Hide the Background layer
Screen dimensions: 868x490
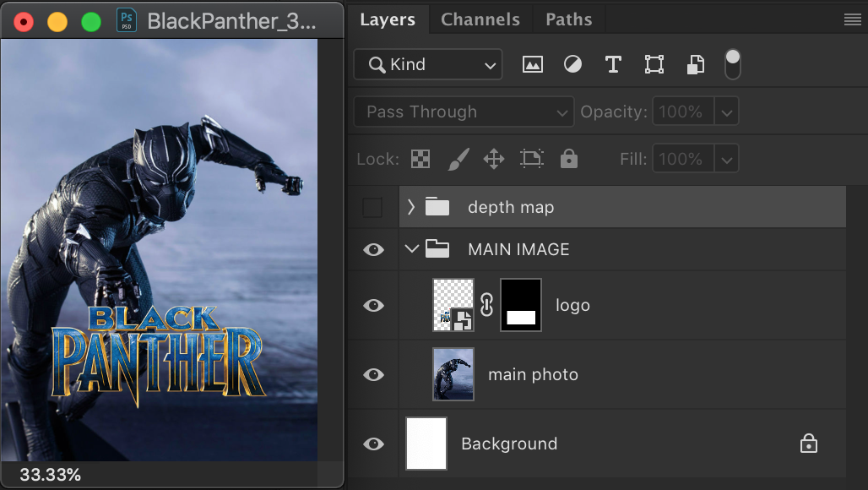pos(374,444)
